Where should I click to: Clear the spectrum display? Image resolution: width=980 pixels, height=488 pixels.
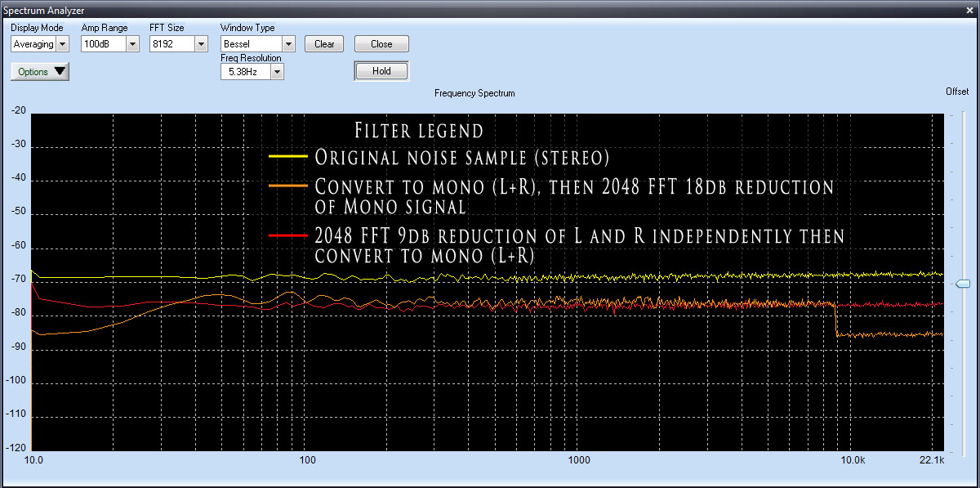click(324, 44)
